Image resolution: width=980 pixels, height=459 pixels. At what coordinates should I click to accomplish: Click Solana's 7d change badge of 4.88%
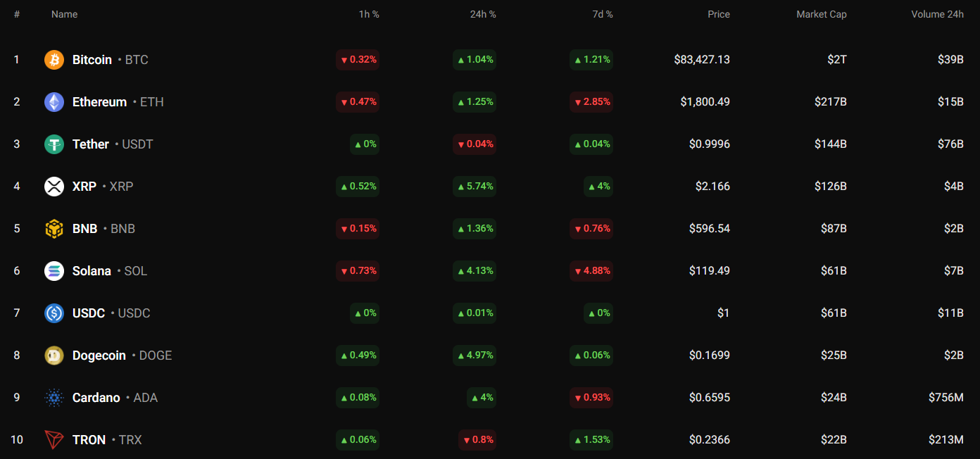(x=591, y=271)
